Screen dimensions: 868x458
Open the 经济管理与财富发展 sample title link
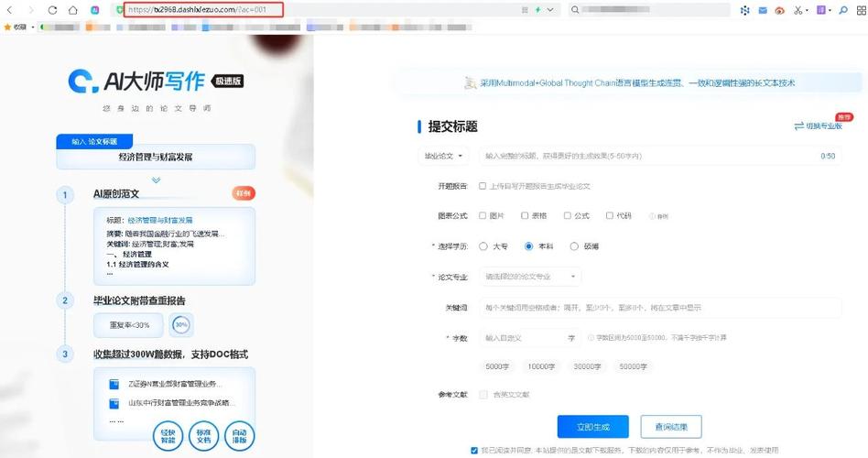(160, 221)
